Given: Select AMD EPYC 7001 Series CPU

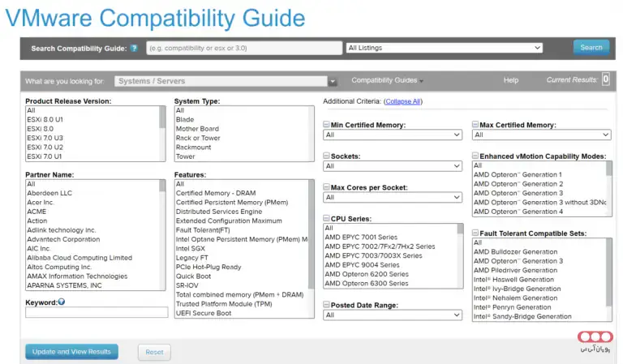Looking at the screenshot, I should (361, 237).
